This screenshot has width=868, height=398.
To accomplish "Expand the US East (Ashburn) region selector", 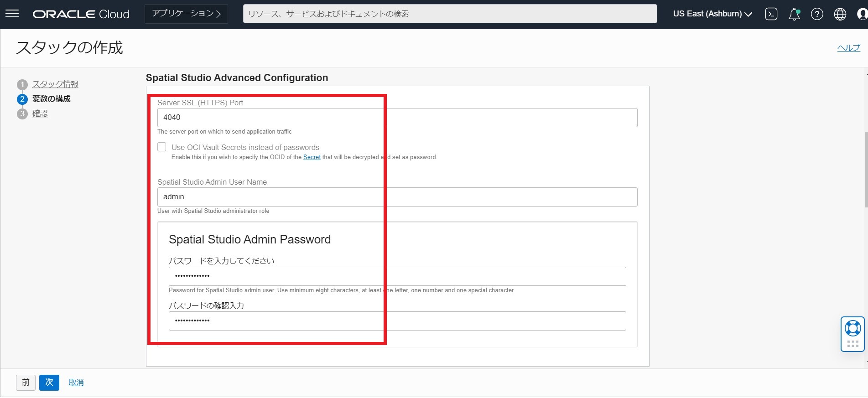I will tap(712, 14).
